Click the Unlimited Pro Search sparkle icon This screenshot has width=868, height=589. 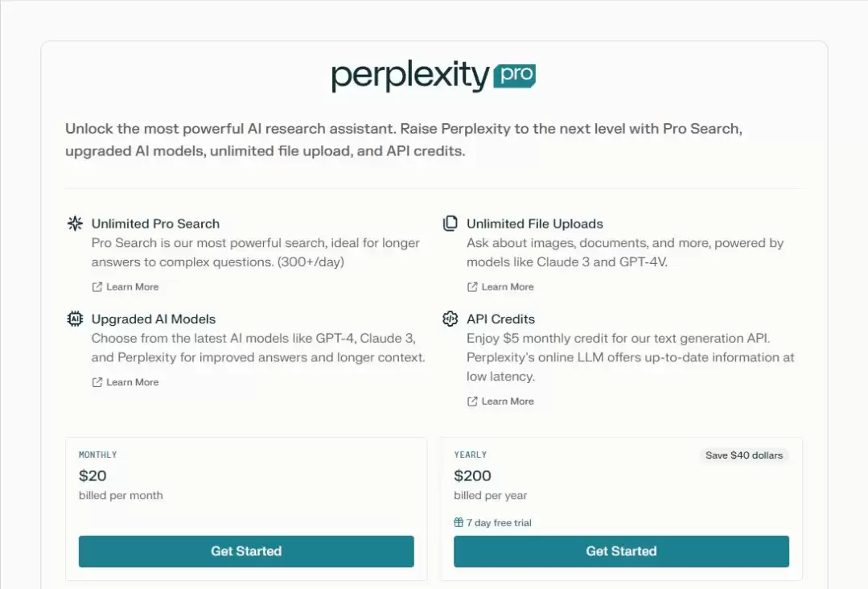click(76, 223)
